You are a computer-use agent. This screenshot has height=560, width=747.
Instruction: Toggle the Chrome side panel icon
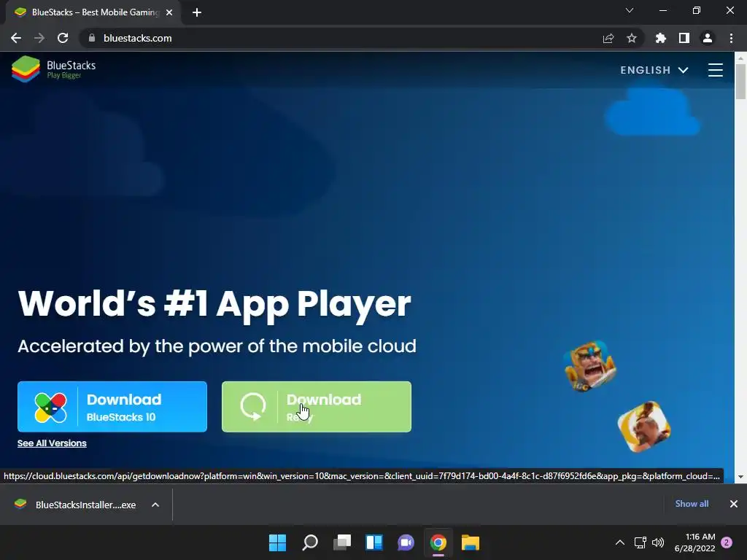click(x=684, y=38)
